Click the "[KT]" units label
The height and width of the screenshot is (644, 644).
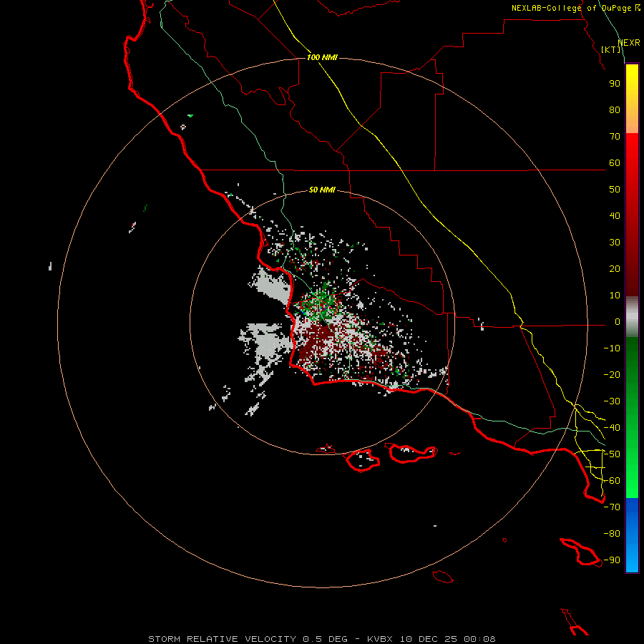click(x=611, y=49)
